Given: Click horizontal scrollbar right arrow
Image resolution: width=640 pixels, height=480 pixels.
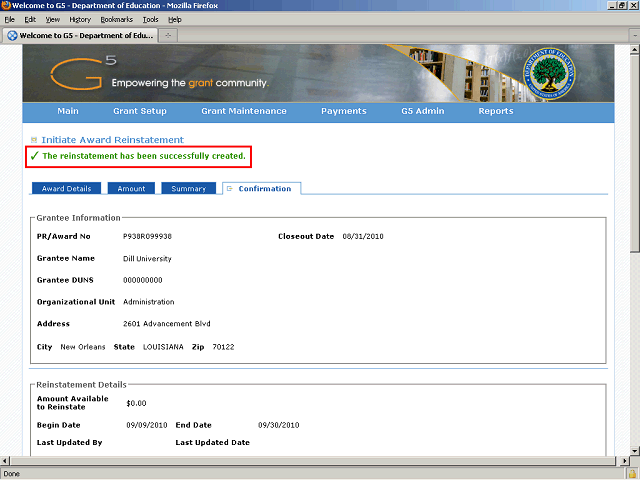Looking at the screenshot, I should click(x=624, y=461).
